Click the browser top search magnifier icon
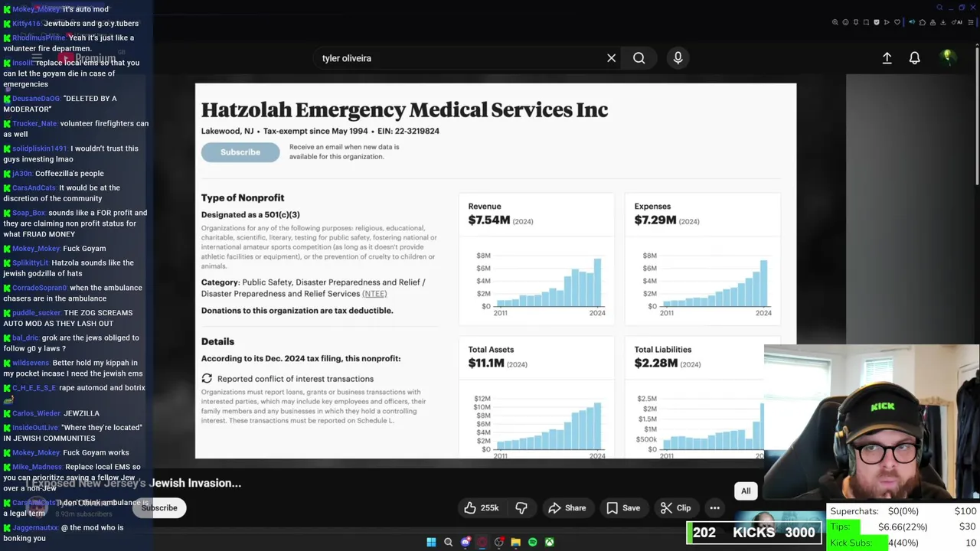 [x=939, y=8]
